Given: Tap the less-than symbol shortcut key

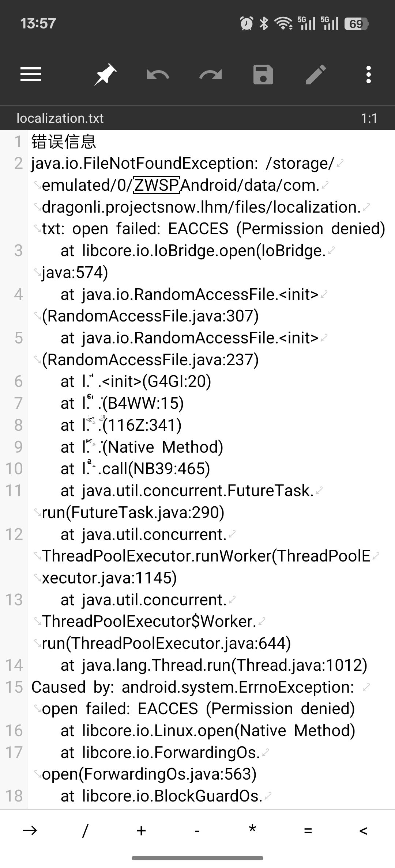Looking at the screenshot, I should pos(363,831).
